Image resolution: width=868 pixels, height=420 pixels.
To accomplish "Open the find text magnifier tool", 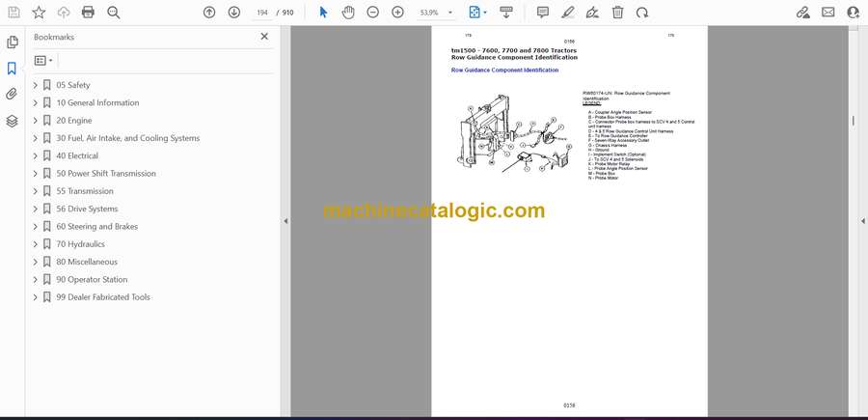I will (114, 13).
